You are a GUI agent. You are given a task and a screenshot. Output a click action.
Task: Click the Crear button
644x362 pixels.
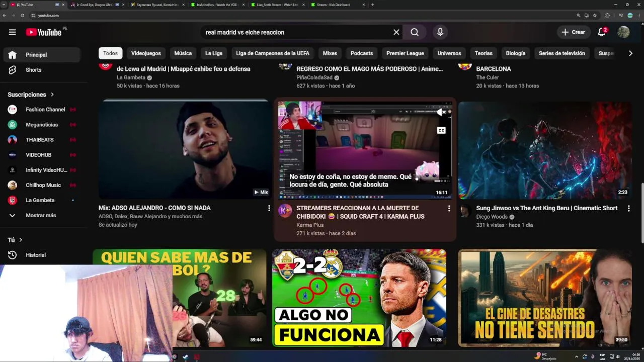tap(573, 32)
